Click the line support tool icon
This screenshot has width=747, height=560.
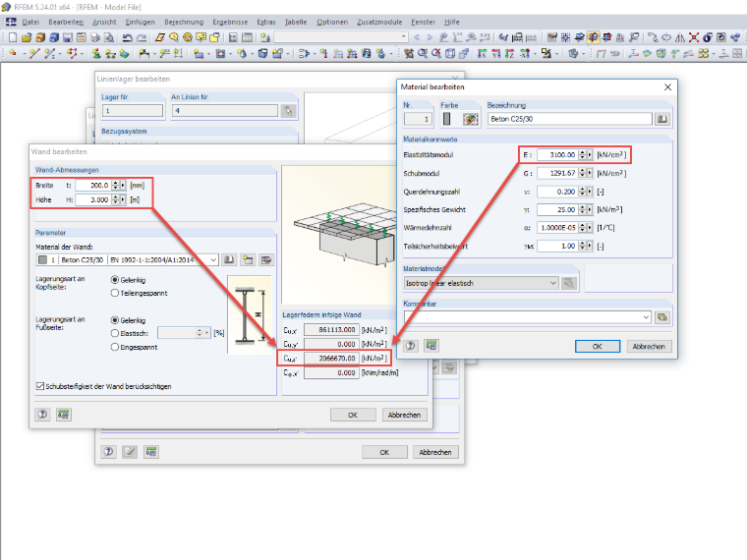point(110,53)
